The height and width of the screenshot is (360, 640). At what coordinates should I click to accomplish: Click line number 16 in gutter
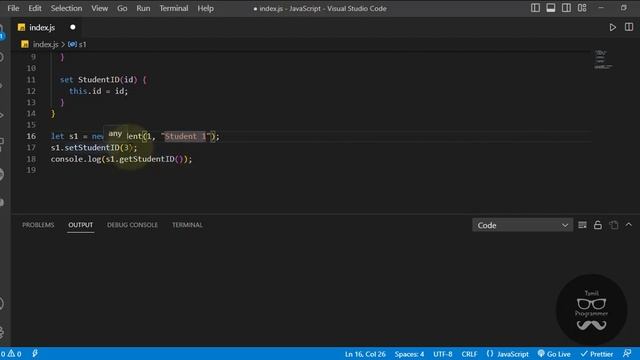click(31, 136)
